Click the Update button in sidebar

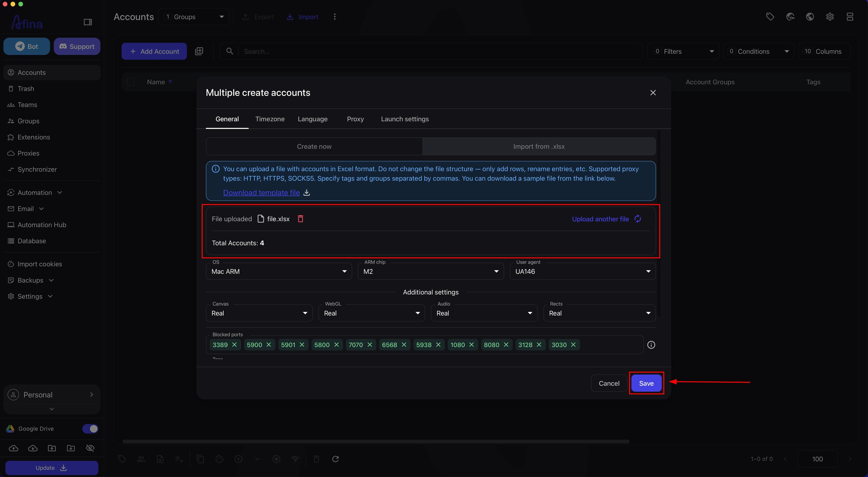[x=52, y=468]
